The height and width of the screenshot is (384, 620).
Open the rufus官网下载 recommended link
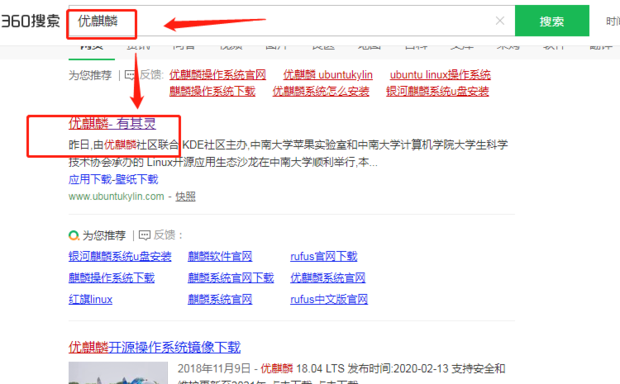(324, 257)
